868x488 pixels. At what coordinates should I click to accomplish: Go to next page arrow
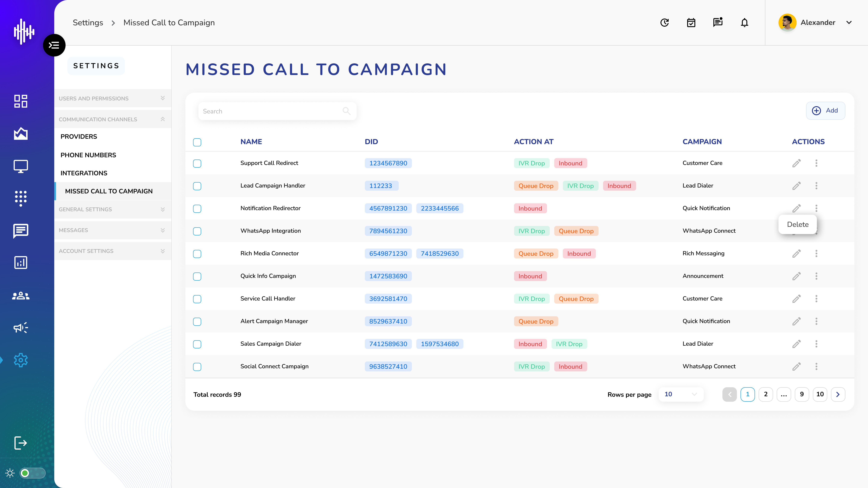[x=838, y=394]
